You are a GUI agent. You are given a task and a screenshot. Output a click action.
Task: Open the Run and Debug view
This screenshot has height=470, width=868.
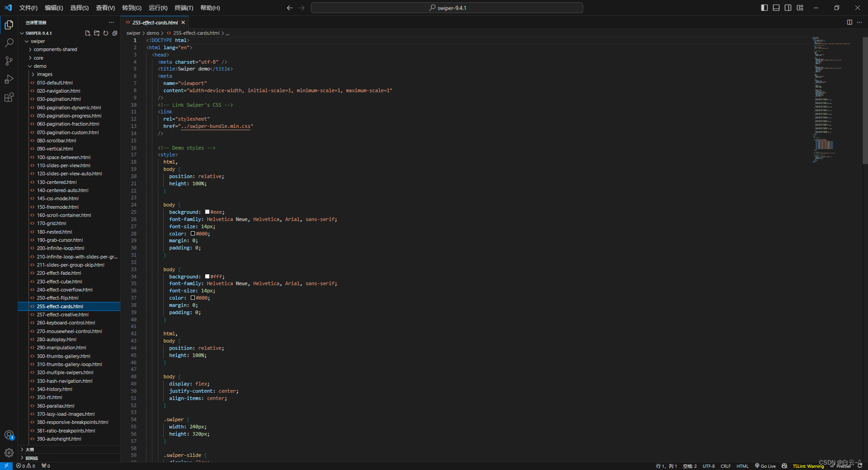click(9, 79)
